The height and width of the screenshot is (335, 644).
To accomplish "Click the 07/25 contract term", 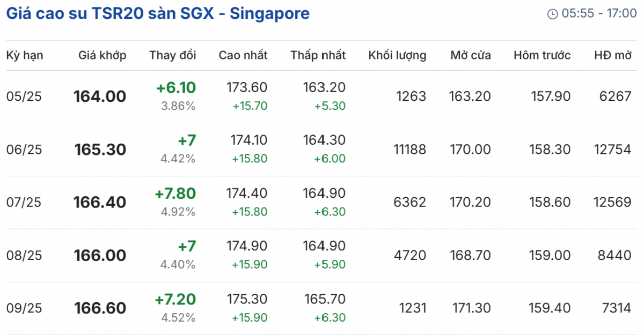I will click(x=24, y=203).
